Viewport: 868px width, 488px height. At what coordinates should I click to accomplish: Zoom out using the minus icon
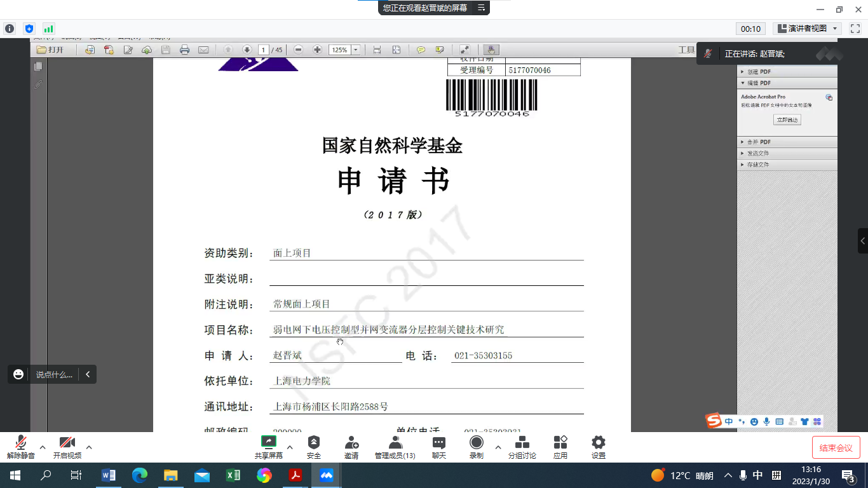[298, 50]
